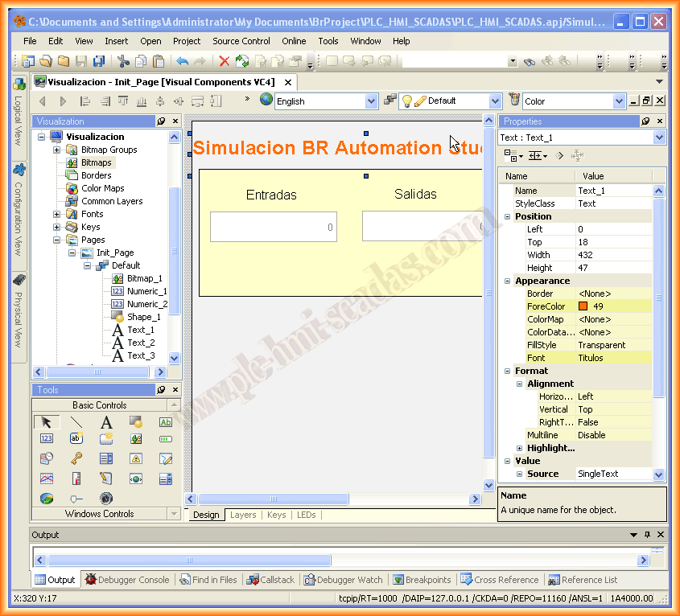Switch to the Layers tab
This screenshot has width=680, height=616.
[x=243, y=515]
